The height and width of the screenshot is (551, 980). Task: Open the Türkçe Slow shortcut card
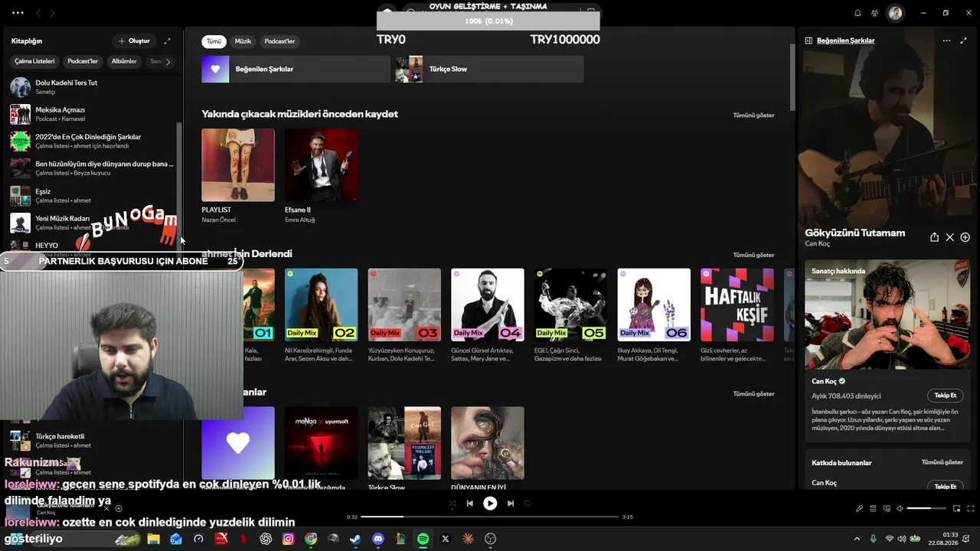click(489, 69)
